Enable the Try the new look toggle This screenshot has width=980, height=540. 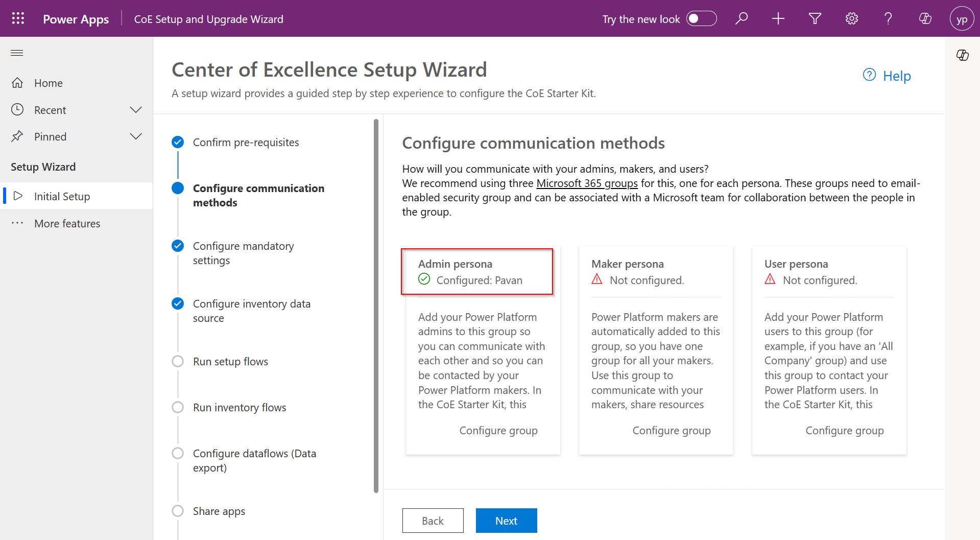tap(702, 18)
